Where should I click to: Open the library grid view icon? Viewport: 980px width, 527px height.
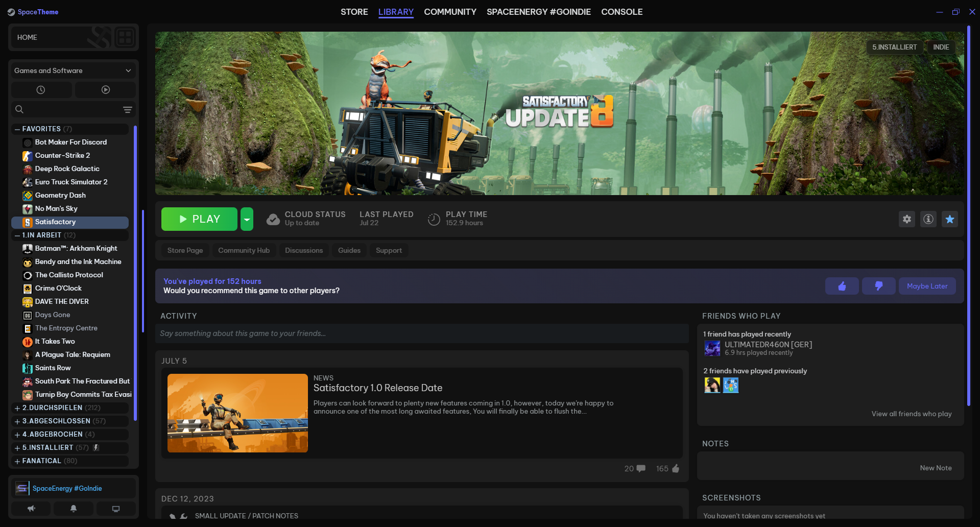pos(125,37)
